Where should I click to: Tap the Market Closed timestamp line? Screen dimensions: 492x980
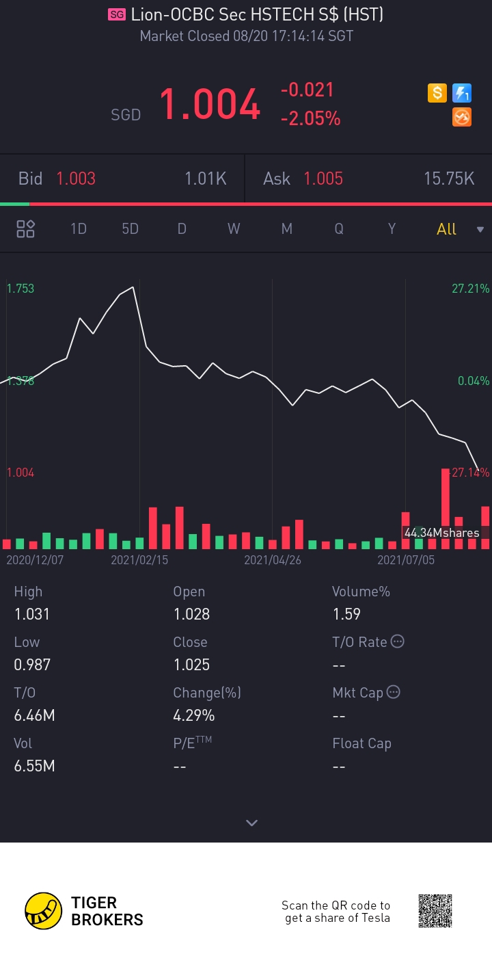(x=247, y=36)
